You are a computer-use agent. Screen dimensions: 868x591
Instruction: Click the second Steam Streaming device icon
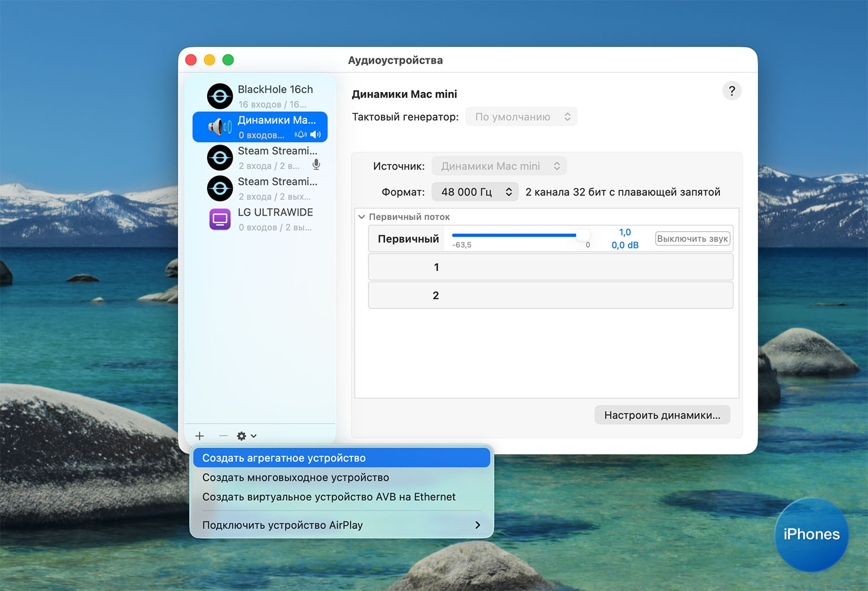[x=220, y=189]
